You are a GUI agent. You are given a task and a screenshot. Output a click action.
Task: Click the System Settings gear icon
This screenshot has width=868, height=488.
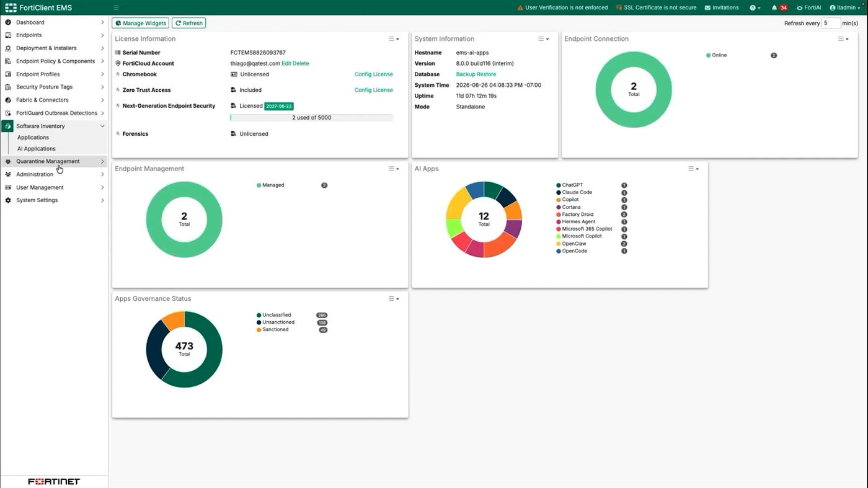click(x=8, y=200)
